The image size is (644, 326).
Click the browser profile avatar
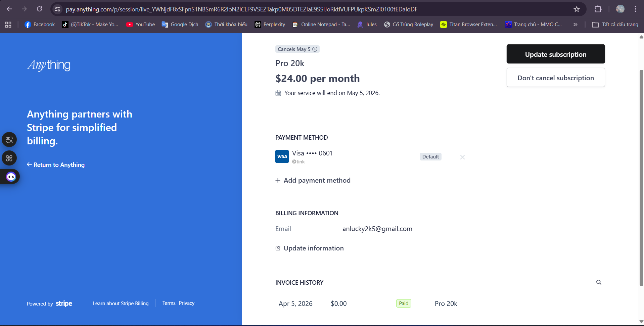click(x=620, y=9)
